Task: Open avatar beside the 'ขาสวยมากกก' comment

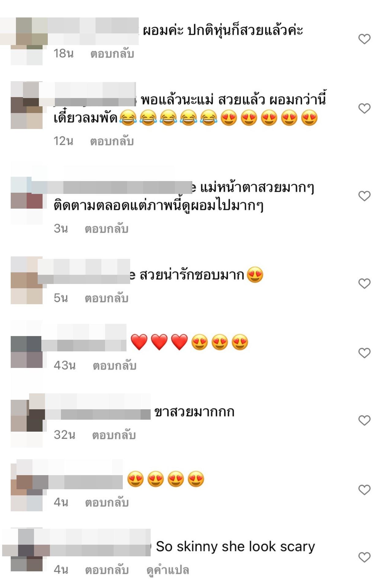Action: pyautogui.click(x=27, y=420)
